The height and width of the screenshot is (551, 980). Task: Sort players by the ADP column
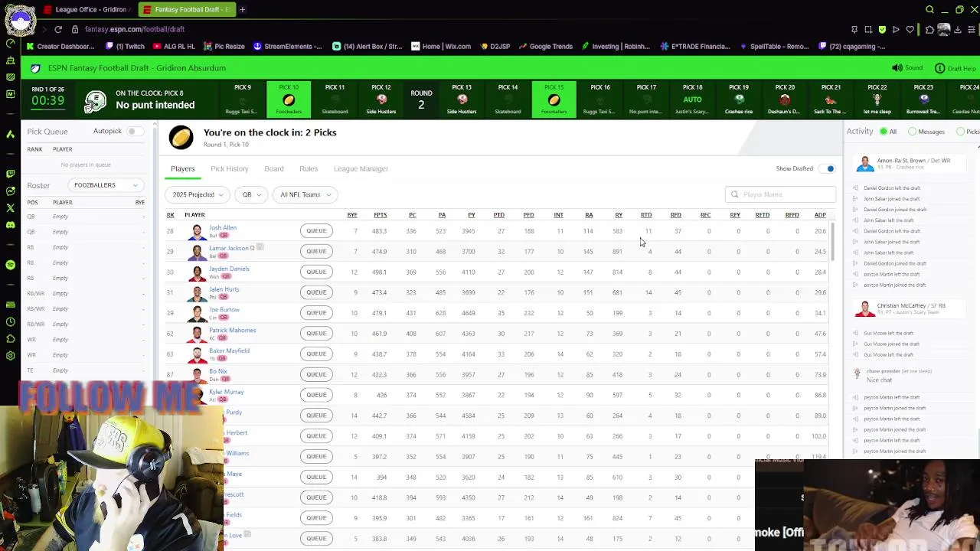pyautogui.click(x=820, y=215)
